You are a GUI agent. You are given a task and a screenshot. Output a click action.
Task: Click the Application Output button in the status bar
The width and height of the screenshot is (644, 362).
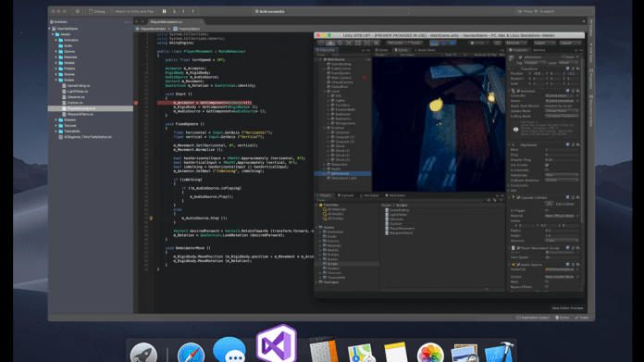[x=533, y=318]
